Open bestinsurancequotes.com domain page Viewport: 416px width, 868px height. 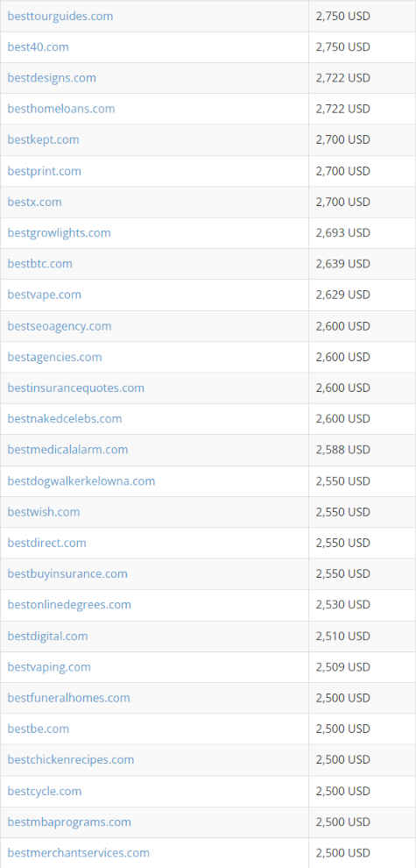click(76, 388)
